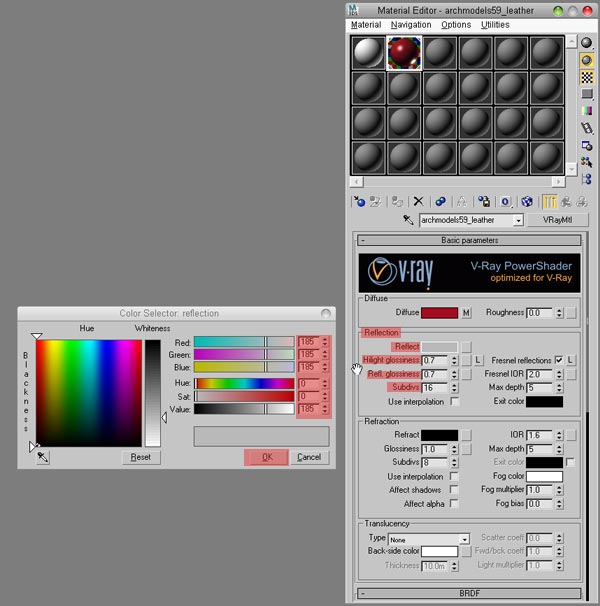Open the Material menu
This screenshot has width=600, height=606.
click(366, 25)
